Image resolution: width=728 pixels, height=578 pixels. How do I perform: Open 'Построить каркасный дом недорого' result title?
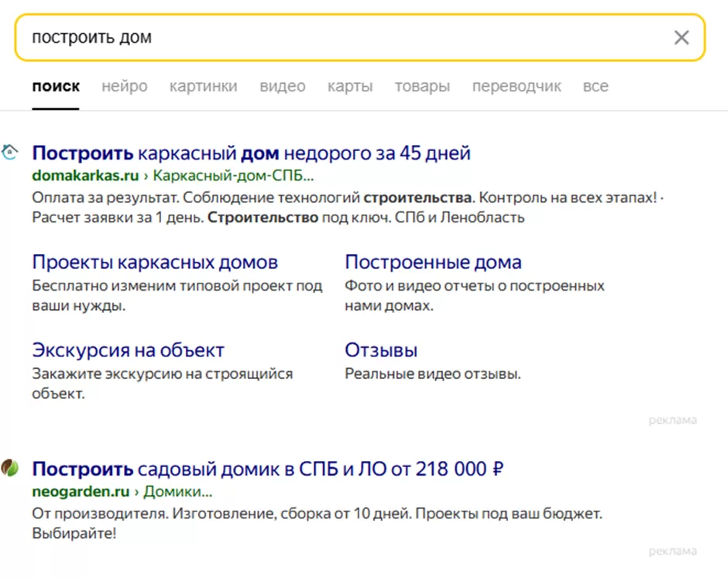coord(251,153)
